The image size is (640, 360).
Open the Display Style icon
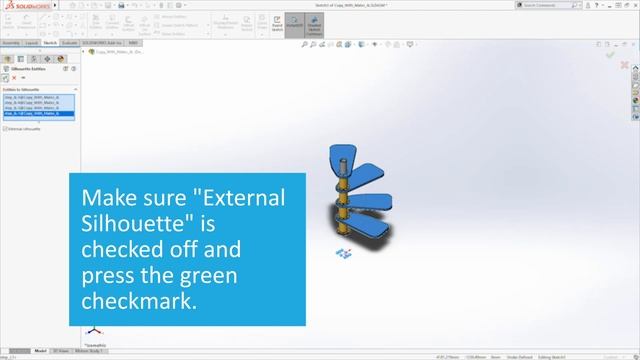[361, 44]
